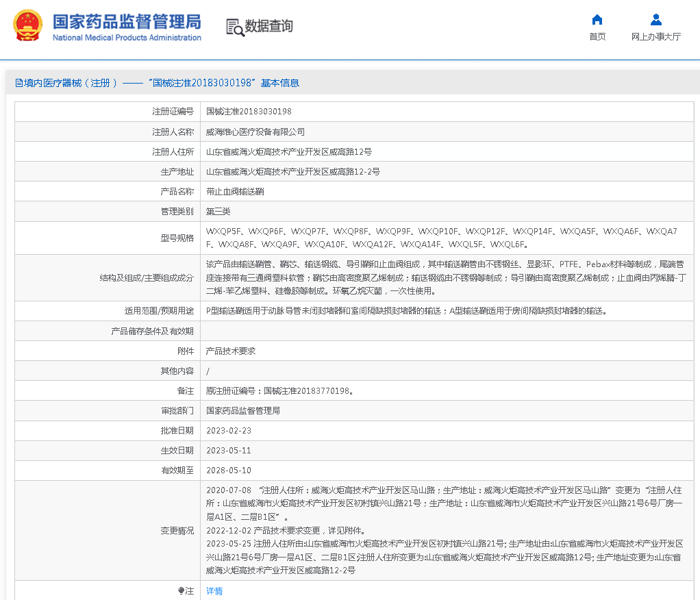Click the National Medical Products Administration subtitle
700x600 pixels.
[127, 38]
